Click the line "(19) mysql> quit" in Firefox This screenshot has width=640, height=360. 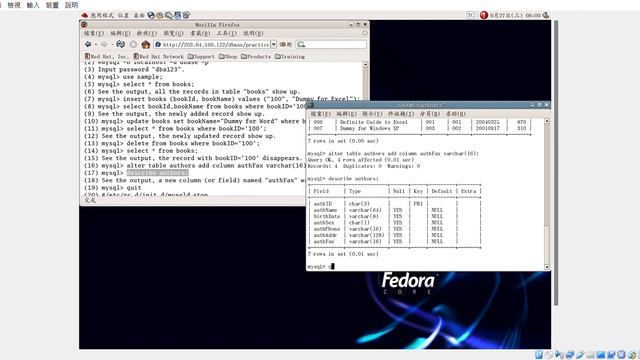tap(113, 188)
